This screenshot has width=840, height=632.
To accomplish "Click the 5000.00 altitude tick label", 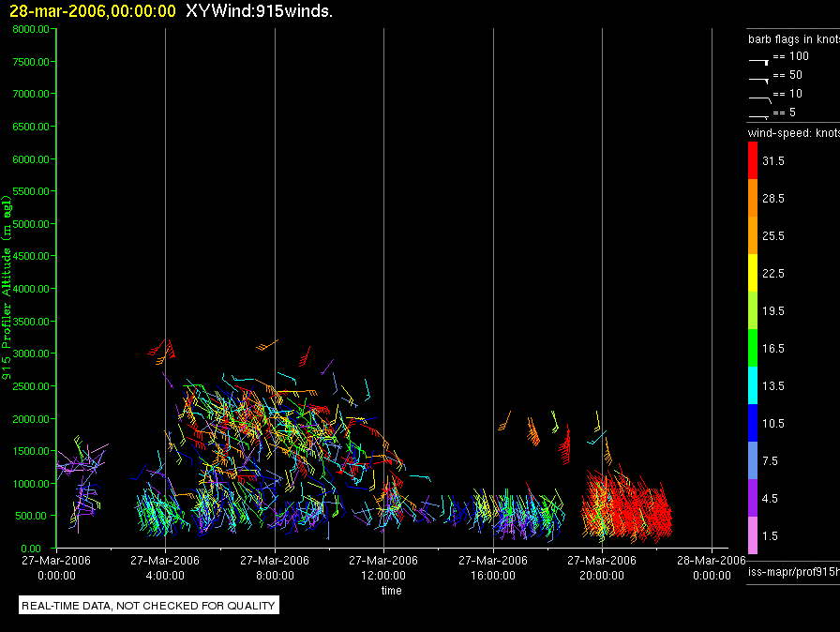I will point(31,224).
